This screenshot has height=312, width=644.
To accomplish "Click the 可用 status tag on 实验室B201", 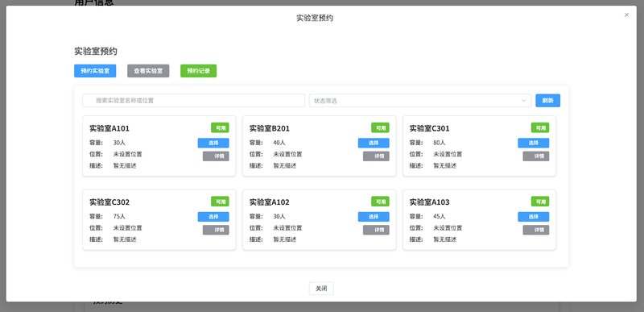I will pyautogui.click(x=380, y=128).
